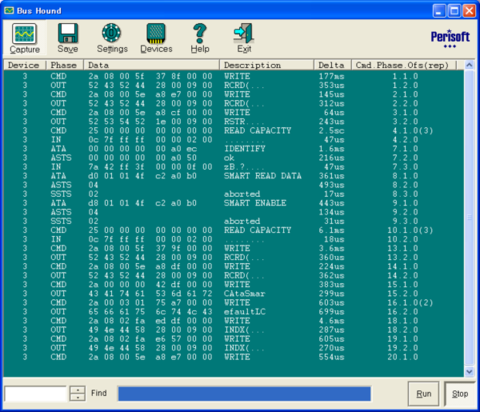Open the Devices chip icon
The width and height of the screenshot is (480, 412).
156,33
